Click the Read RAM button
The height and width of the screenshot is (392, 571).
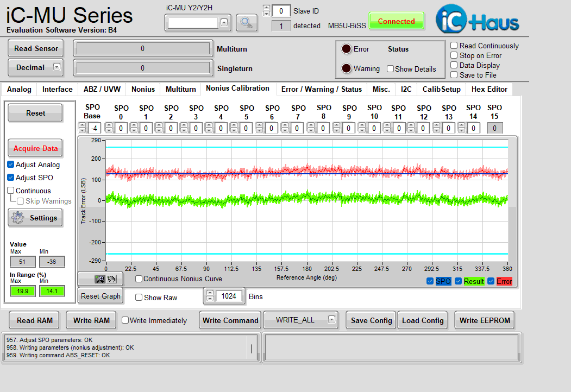point(35,320)
